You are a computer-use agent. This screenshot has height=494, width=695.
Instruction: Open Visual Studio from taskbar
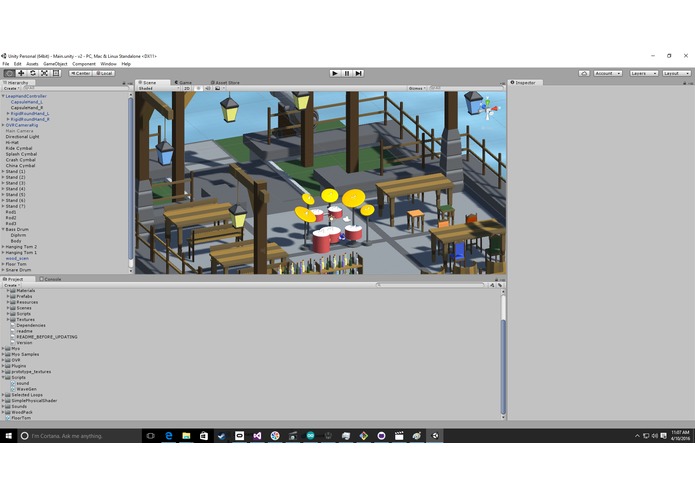coord(257,436)
